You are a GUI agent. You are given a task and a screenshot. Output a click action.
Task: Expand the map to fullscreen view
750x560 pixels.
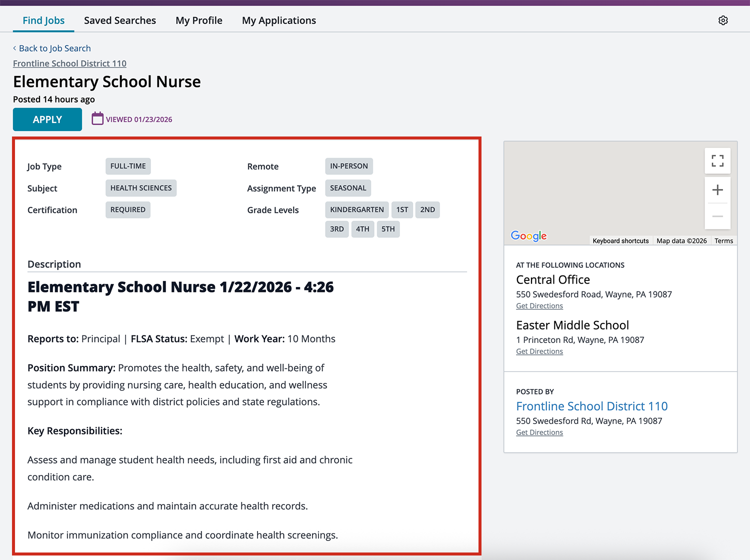coord(717,161)
